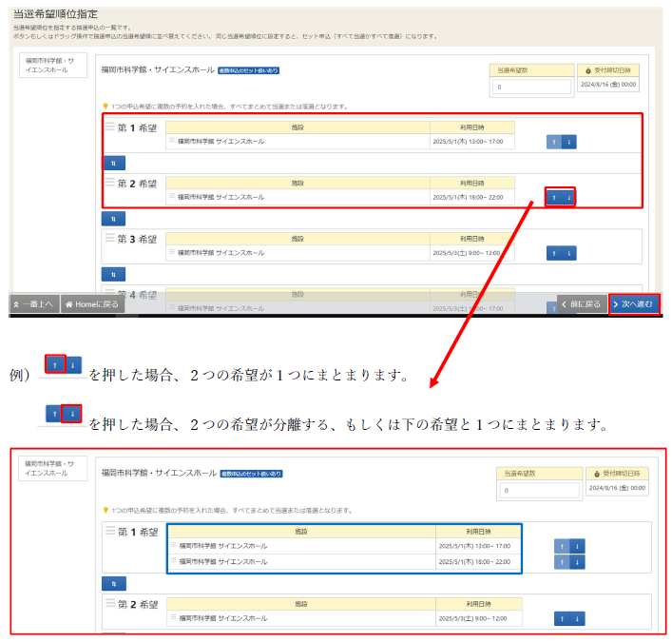Click up arrow for 第2希望 18:00-22:00 in upper screenshot
This screenshot has width=672, height=642.
tap(554, 198)
